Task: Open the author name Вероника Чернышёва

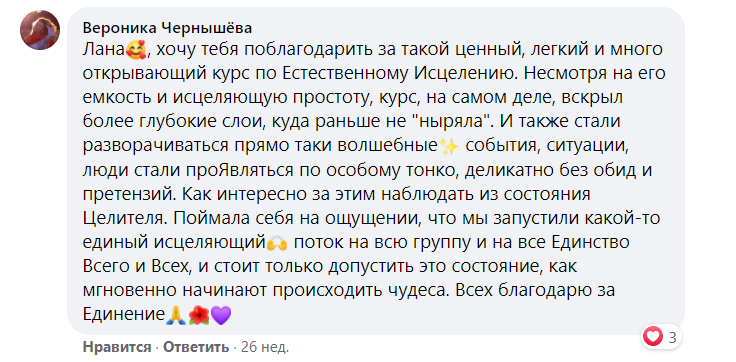Action: coord(168,28)
